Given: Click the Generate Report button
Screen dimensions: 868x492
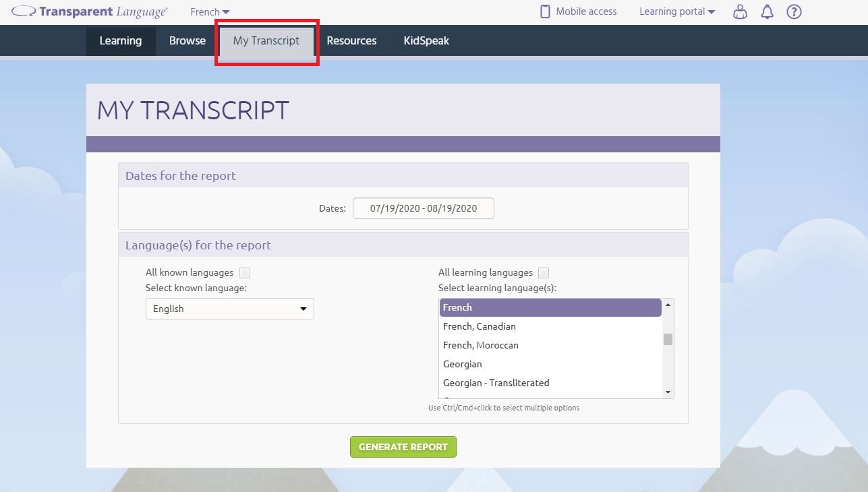Looking at the screenshot, I should [x=403, y=446].
